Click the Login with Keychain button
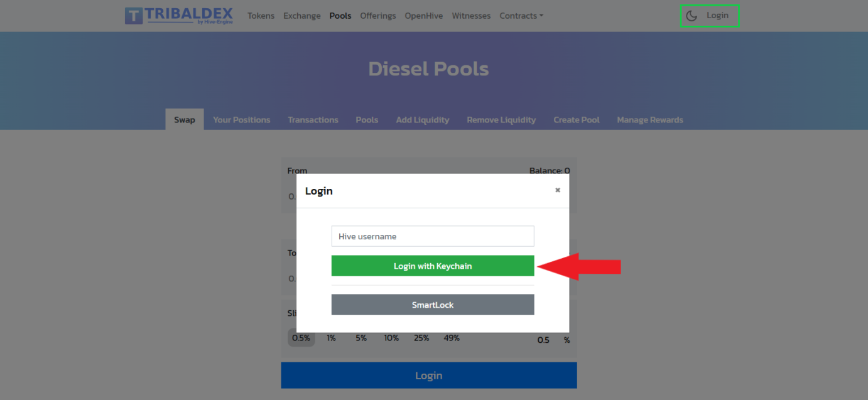868x400 pixels. click(433, 266)
